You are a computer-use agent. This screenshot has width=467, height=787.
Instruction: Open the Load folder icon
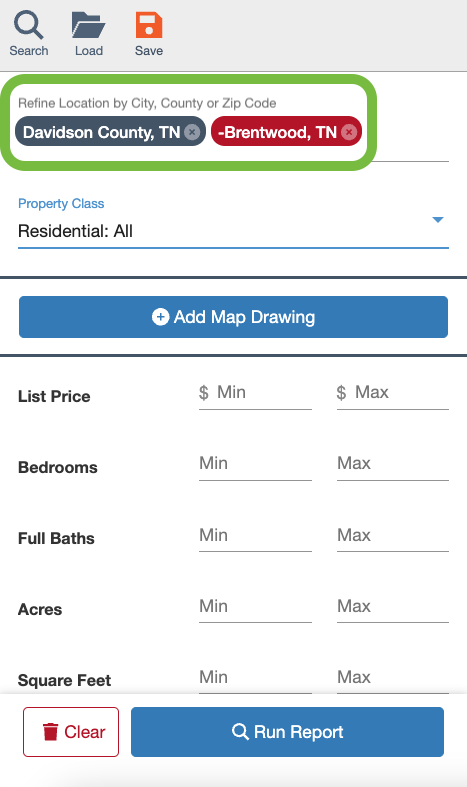pos(88,25)
